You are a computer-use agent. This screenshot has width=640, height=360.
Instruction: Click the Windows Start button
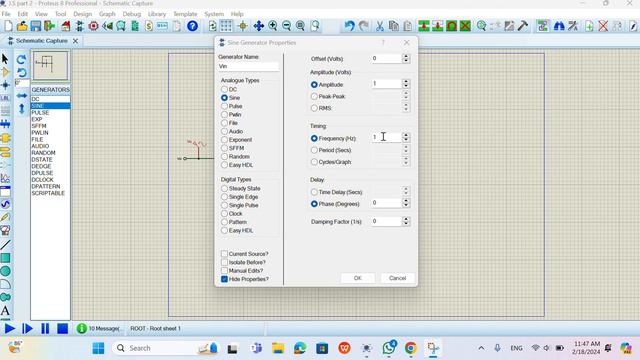tap(98, 348)
